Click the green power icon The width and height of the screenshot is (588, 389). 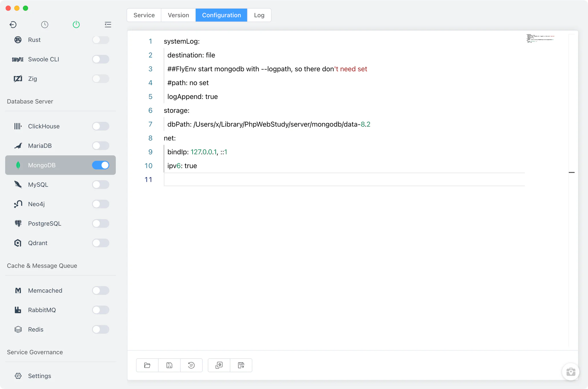(x=76, y=24)
